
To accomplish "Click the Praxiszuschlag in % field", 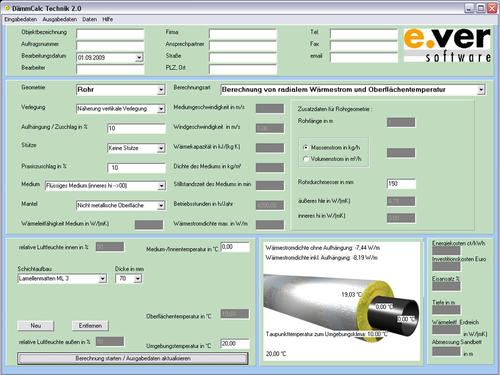I will pyautogui.click(x=136, y=168).
